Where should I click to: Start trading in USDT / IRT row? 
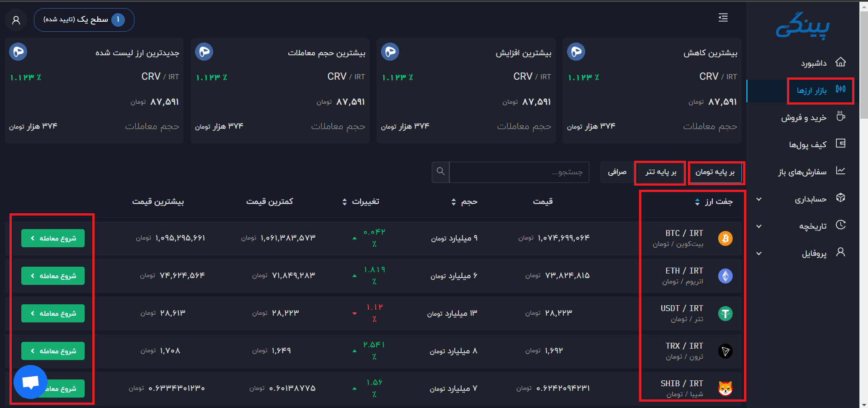point(53,313)
